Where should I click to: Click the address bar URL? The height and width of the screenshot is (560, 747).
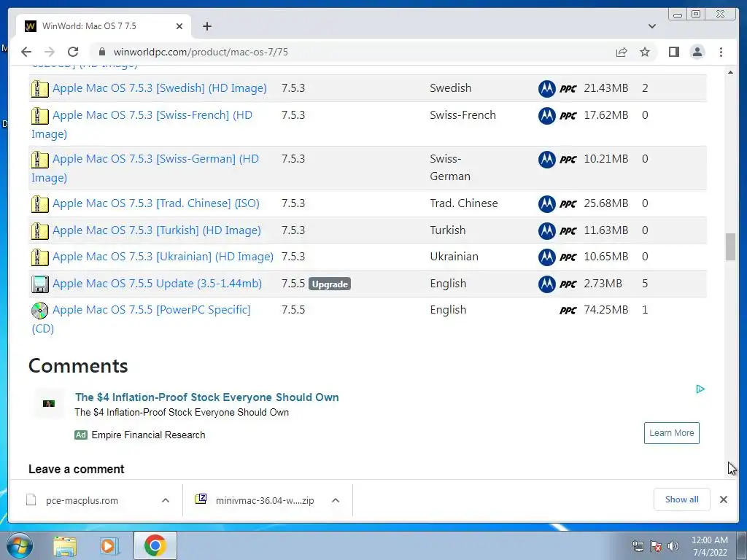click(x=201, y=52)
